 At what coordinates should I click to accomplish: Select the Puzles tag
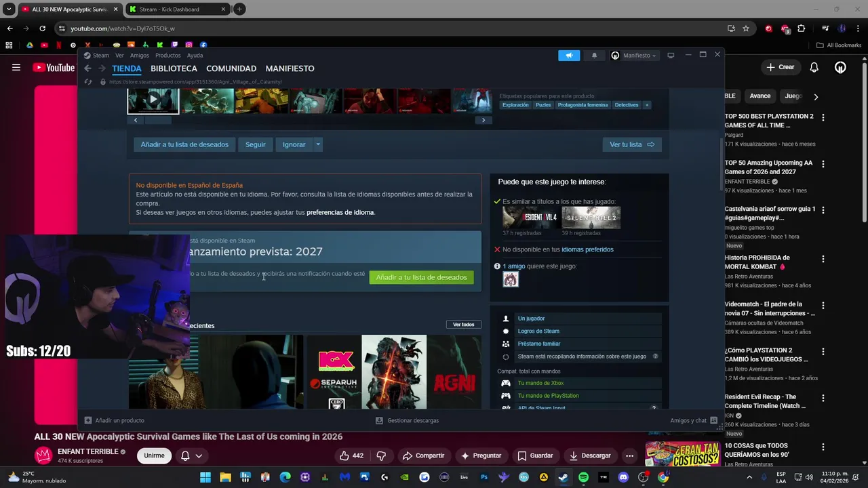pyautogui.click(x=543, y=105)
